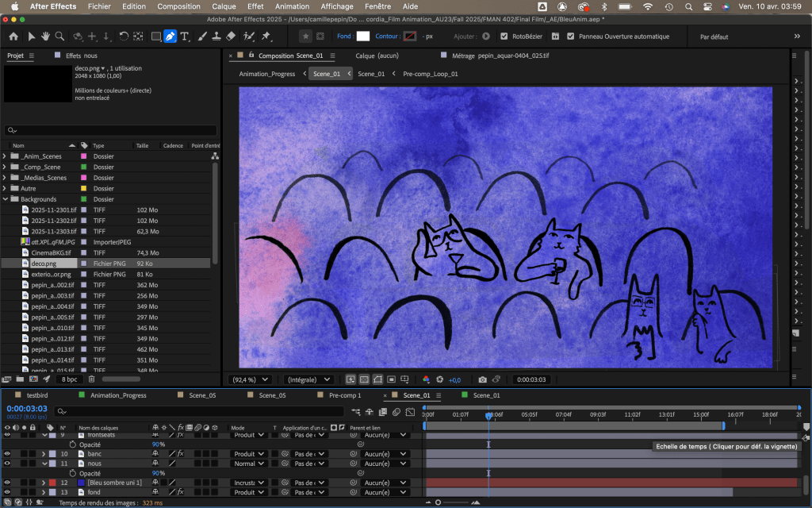Viewport: 812px width, 508px height.
Task: Select the Eraser tool
Action: [x=231, y=37]
